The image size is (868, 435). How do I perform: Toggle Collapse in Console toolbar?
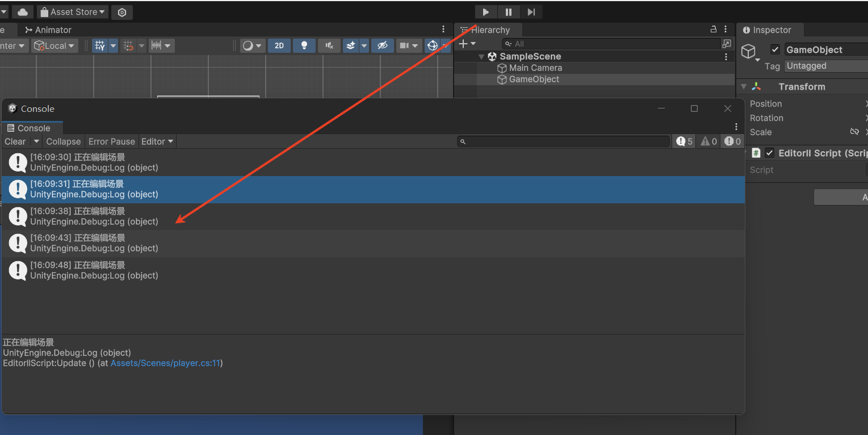coord(64,141)
